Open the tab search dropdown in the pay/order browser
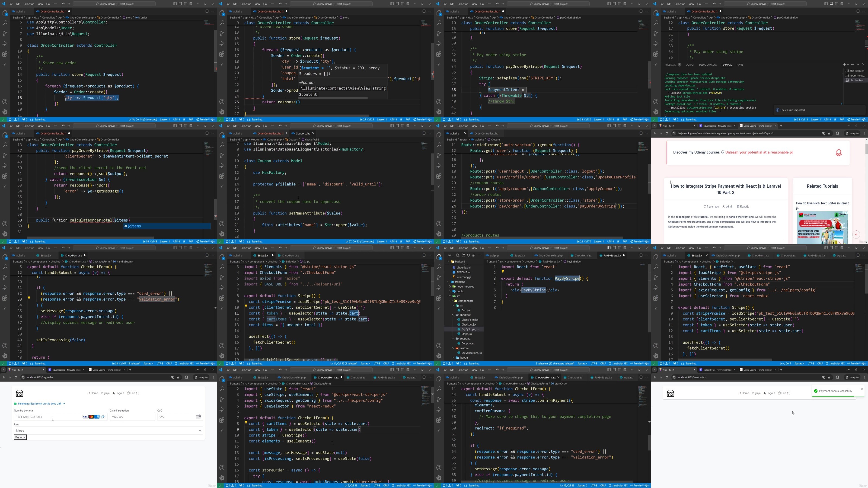The image size is (868, 488). click(3, 370)
